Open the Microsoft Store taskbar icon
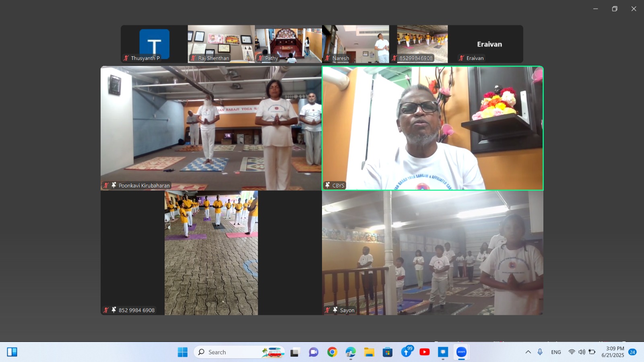Image resolution: width=644 pixels, height=362 pixels. (x=388, y=352)
